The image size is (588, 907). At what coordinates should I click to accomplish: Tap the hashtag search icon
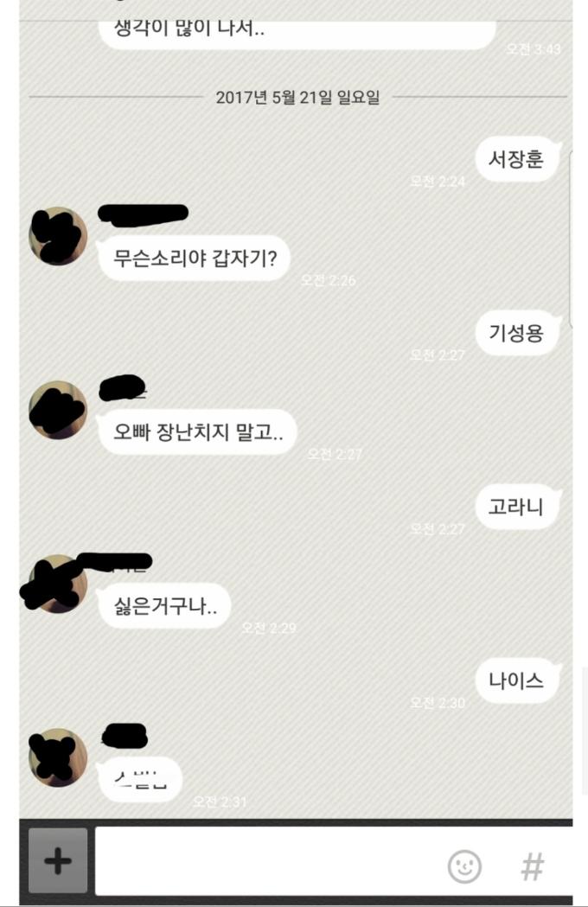(x=533, y=866)
